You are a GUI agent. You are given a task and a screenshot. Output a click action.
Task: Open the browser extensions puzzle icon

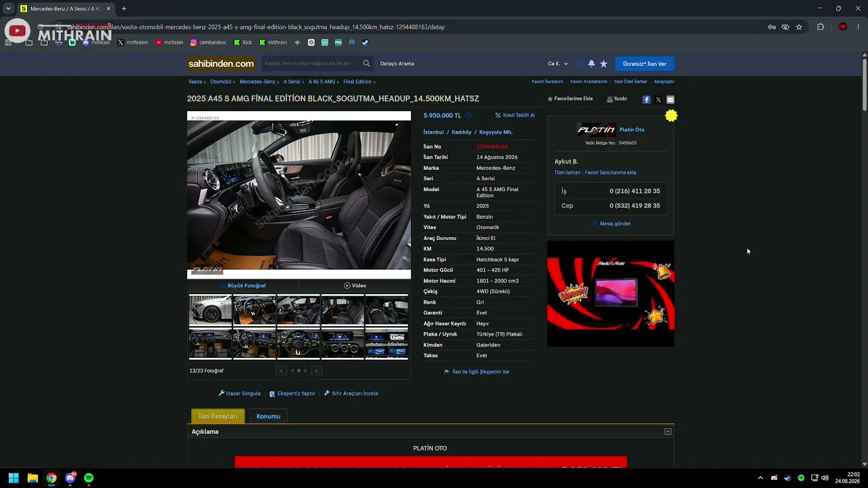coord(821,27)
